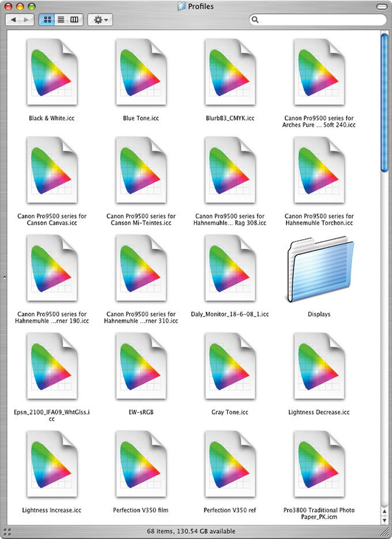Click the magnifying glass search icon
Screen dimensions: 392x539
255,20
